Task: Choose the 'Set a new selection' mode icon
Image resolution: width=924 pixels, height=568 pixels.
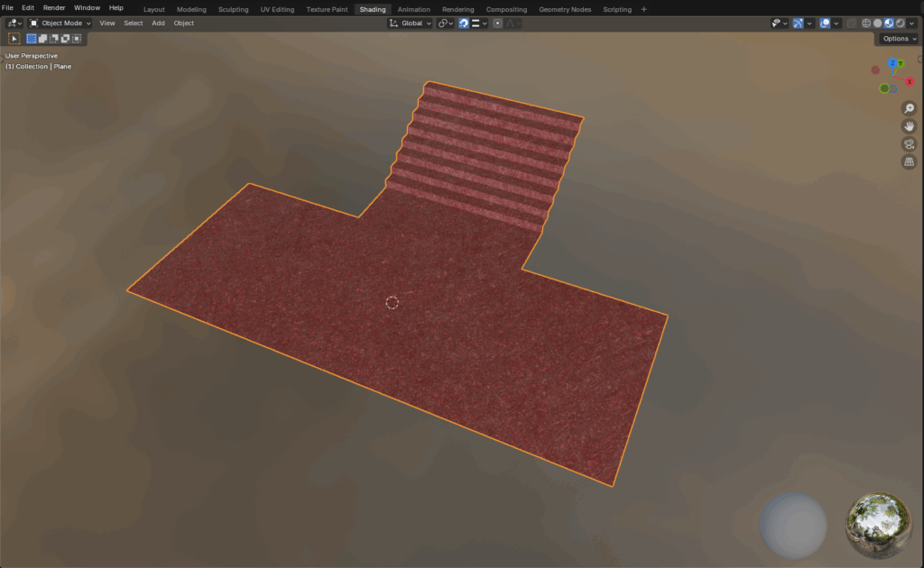Action: (32, 39)
